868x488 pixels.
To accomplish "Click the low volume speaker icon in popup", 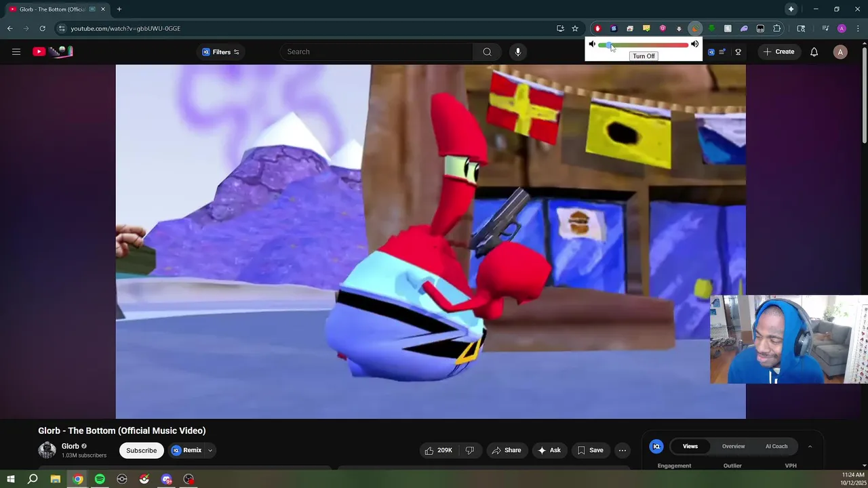I will pos(592,44).
